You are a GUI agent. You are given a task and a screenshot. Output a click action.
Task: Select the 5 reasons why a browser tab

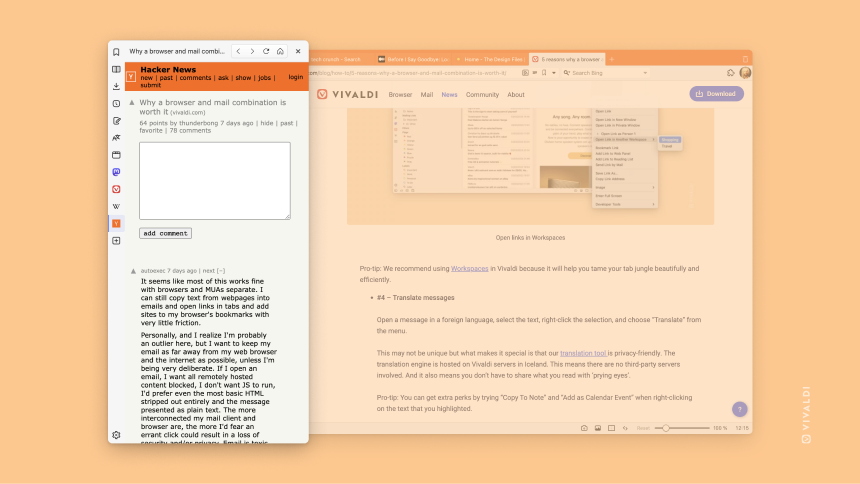click(567, 59)
